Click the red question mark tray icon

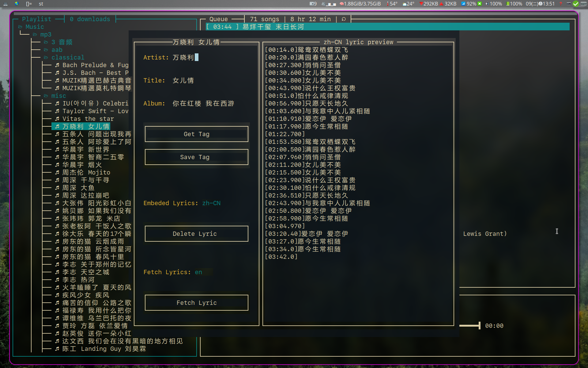click(561, 4)
